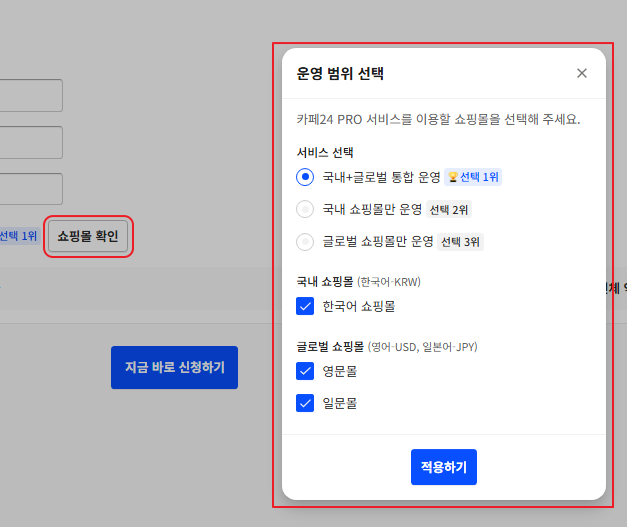
Task: Click the 글로벌 쇼핑몰 section heading
Action: pyautogui.click(x=330, y=347)
